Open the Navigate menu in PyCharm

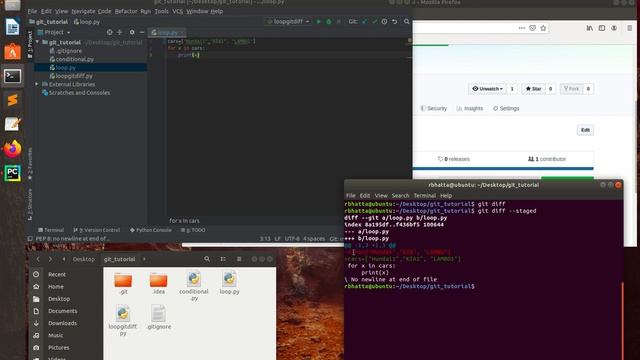point(83,11)
